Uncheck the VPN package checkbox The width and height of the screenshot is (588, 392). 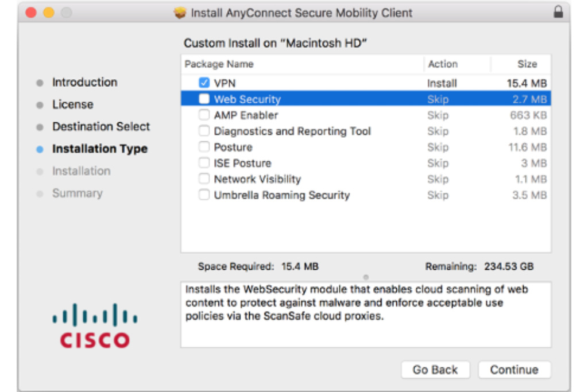pos(204,83)
